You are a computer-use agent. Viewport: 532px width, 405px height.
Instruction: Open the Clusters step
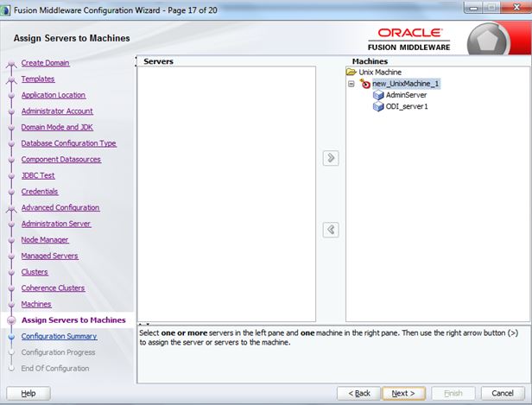tap(35, 272)
